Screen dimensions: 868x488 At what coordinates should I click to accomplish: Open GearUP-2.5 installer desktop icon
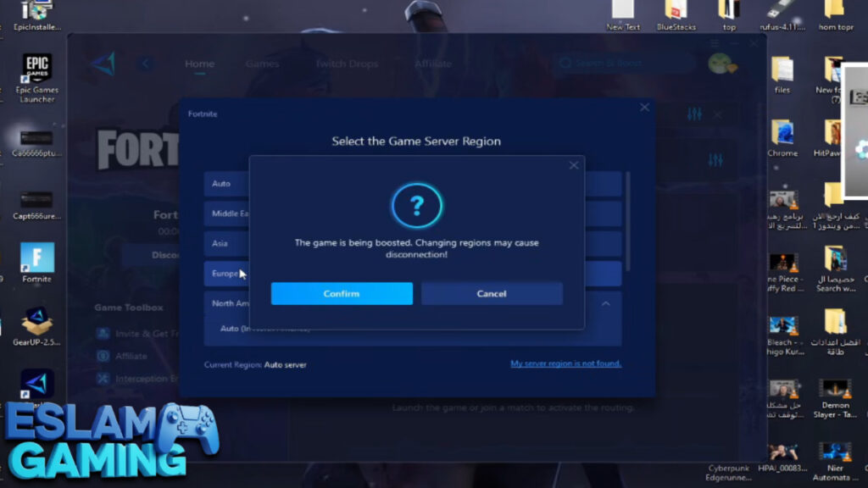coord(36,326)
